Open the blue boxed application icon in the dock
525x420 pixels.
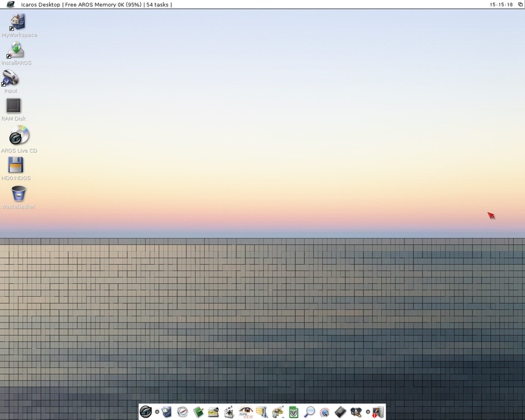pos(165,412)
